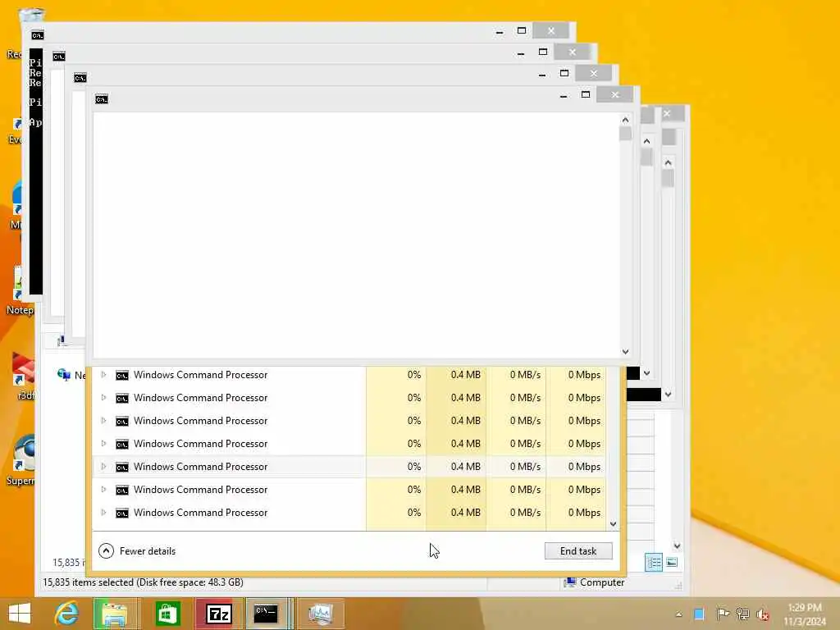Switch to Task Manager taskbar icon
The width and height of the screenshot is (840, 630).
click(321, 614)
